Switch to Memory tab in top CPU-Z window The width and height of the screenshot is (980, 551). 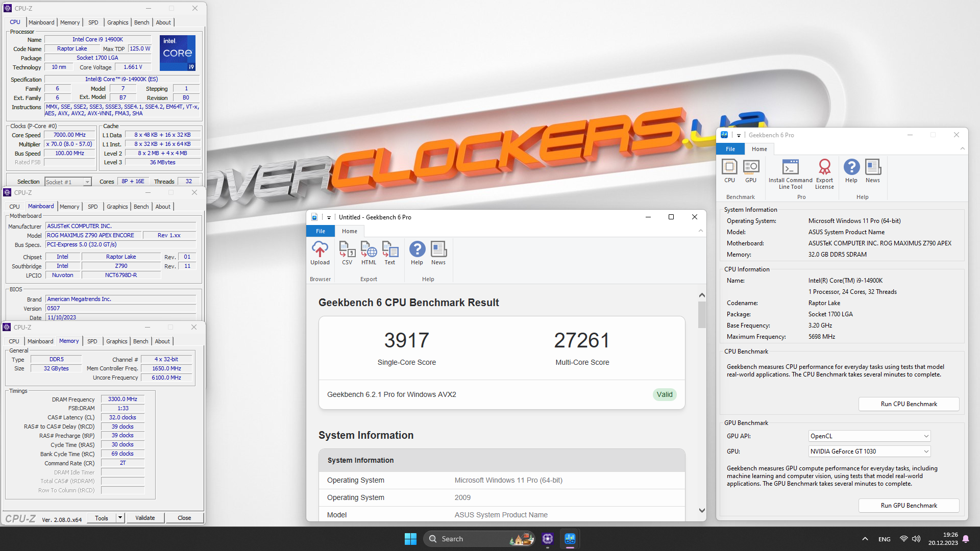tap(70, 22)
